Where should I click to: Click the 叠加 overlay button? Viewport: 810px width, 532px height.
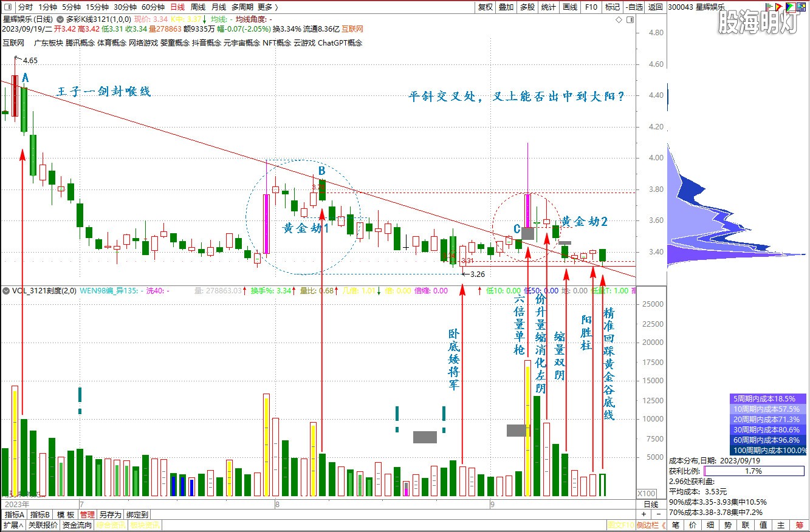point(506,7)
